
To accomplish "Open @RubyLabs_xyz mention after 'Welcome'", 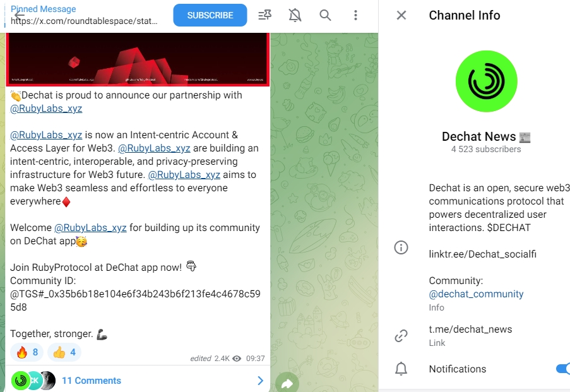I will click(x=90, y=228).
